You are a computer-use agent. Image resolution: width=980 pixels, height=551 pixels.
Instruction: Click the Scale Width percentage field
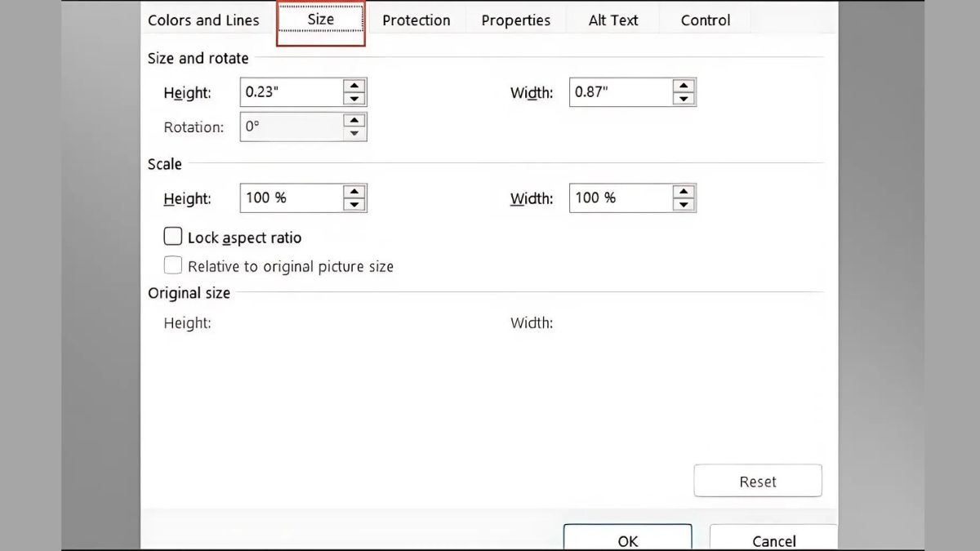(x=621, y=198)
